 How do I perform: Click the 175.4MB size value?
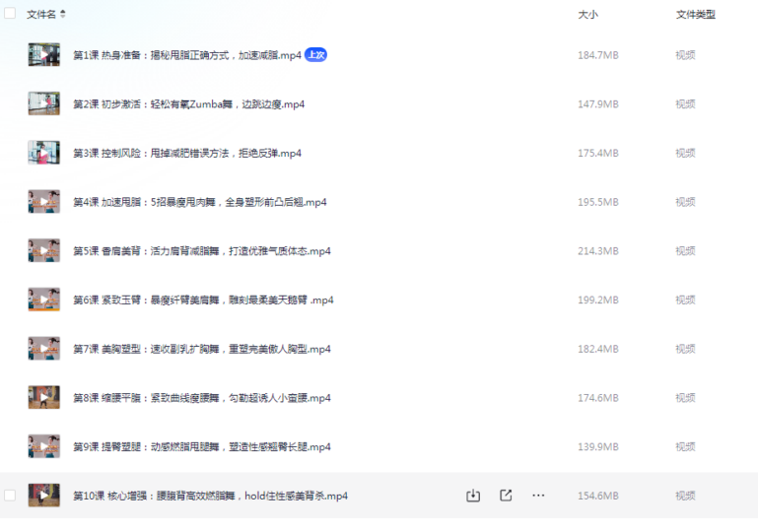tap(598, 153)
